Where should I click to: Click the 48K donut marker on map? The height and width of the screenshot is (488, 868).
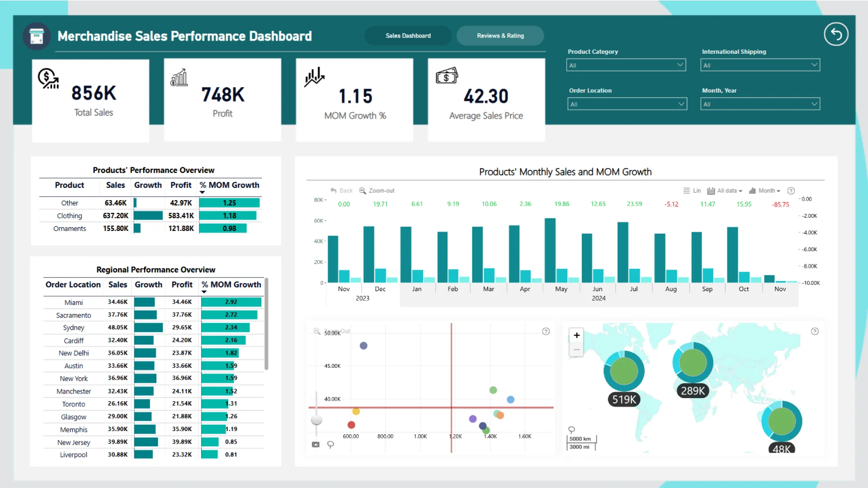782,421
